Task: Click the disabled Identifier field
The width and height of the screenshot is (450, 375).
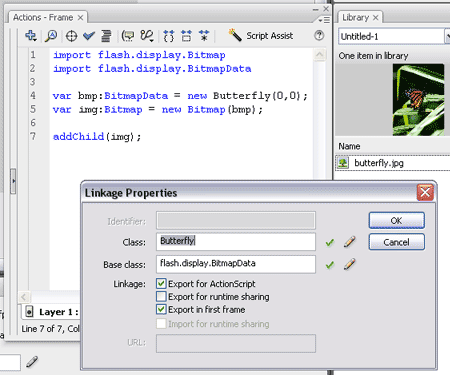Action: pyautogui.click(x=236, y=220)
